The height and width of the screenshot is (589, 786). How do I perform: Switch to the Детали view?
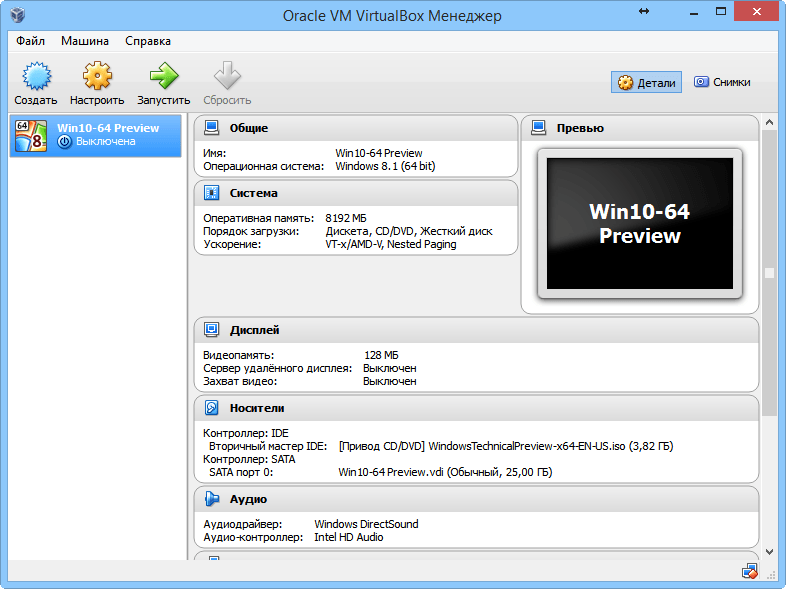pos(646,82)
